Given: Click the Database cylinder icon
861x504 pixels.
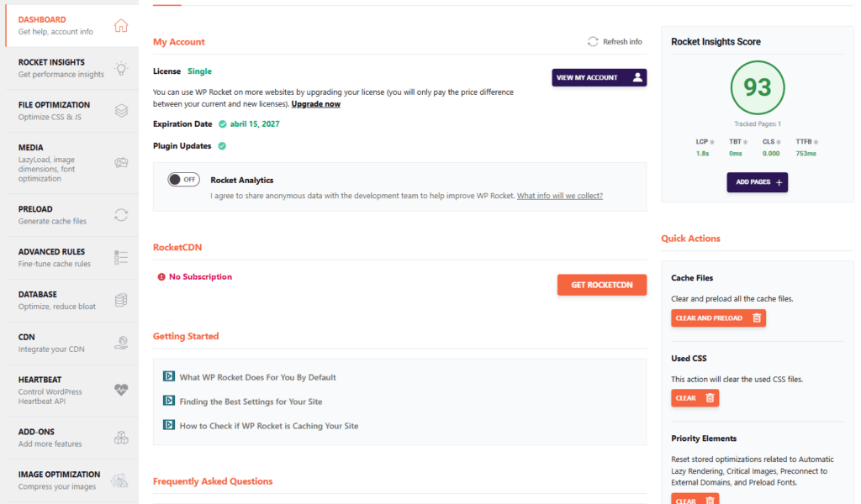Looking at the screenshot, I should point(121,300).
